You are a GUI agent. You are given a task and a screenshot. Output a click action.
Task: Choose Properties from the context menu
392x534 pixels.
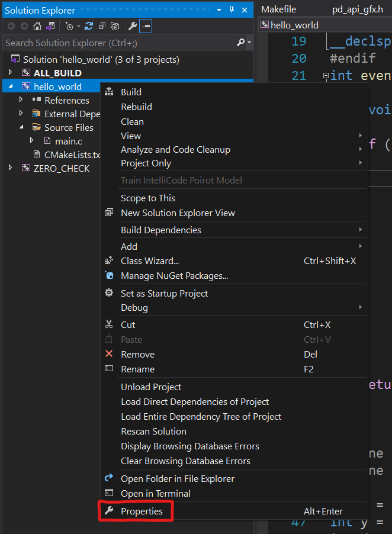pos(234,511)
